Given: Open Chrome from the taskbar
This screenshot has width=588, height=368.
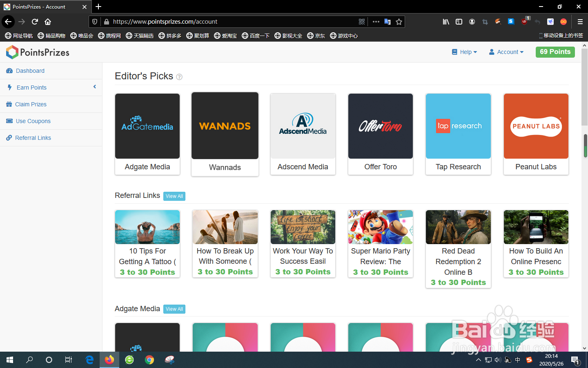Looking at the screenshot, I should click(x=149, y=360).
